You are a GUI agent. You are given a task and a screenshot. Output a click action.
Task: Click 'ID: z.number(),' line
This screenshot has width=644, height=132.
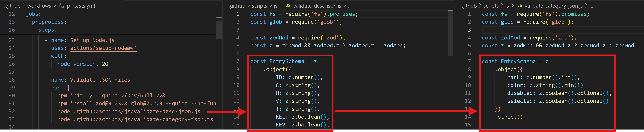coord(299,77)
